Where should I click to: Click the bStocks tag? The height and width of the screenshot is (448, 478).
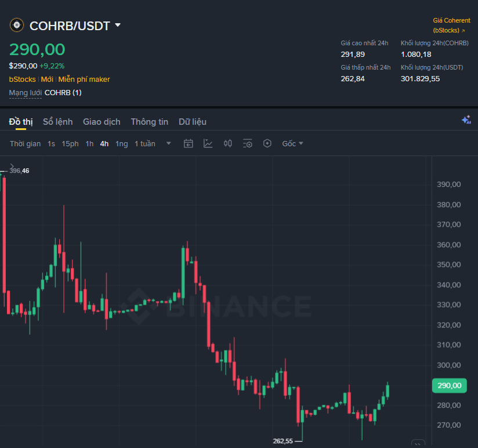[22, 80]
